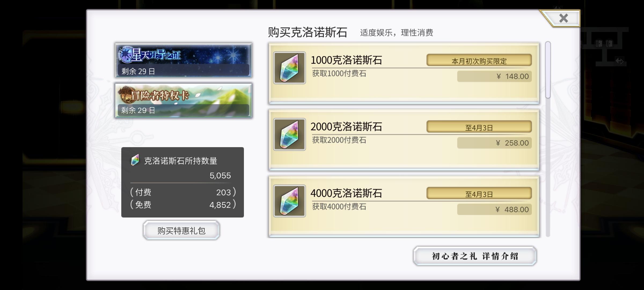Tap the 购买特惠礼包 button
644x290 pixels.
(181, 230)
